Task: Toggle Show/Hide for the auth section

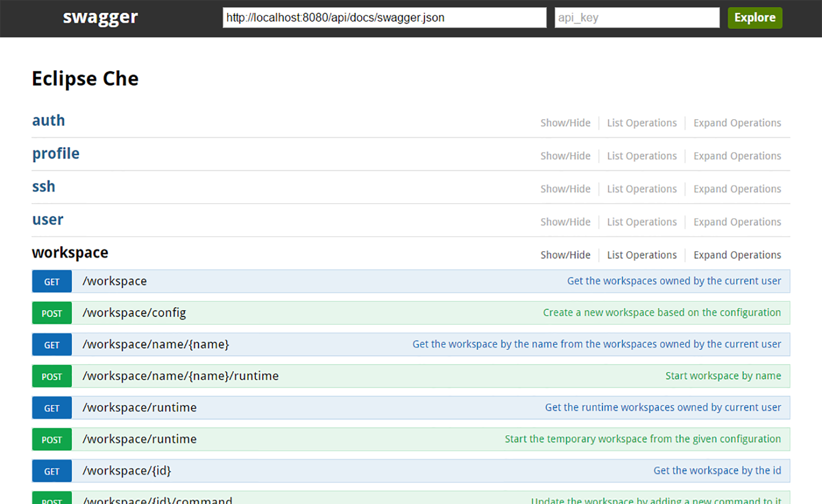Action: (x=565, y=123)
